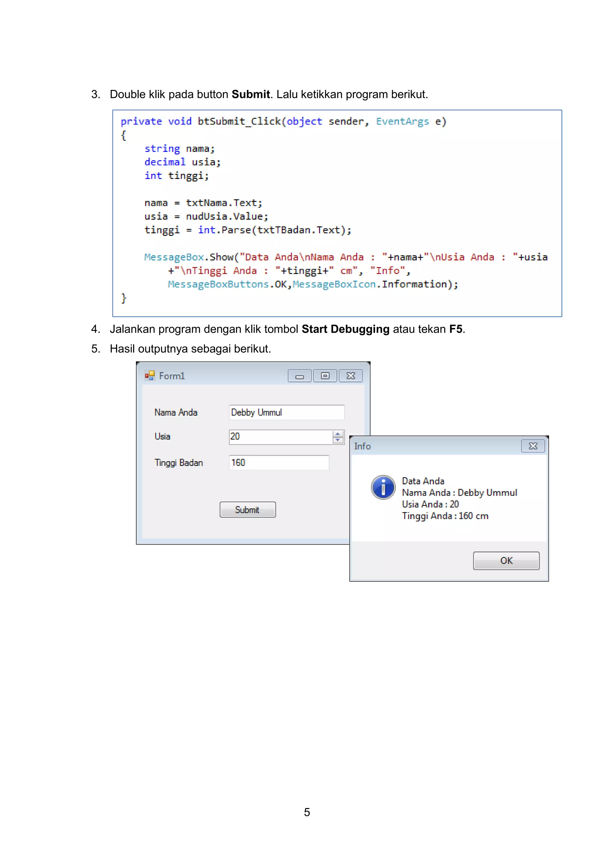Close the Info message dialog
614x868 pixels.
[x=533, y=446]
